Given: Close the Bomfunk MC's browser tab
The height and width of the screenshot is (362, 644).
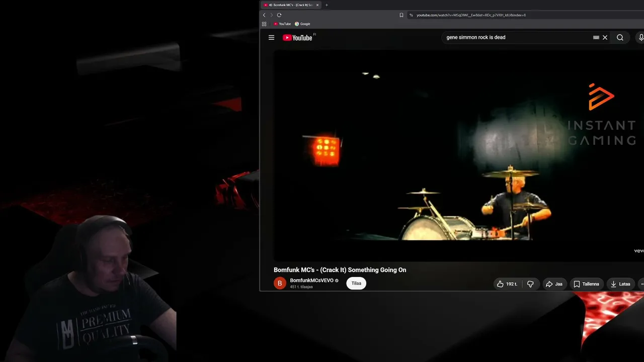Looking at the screenshot, I should click(317, 5).
